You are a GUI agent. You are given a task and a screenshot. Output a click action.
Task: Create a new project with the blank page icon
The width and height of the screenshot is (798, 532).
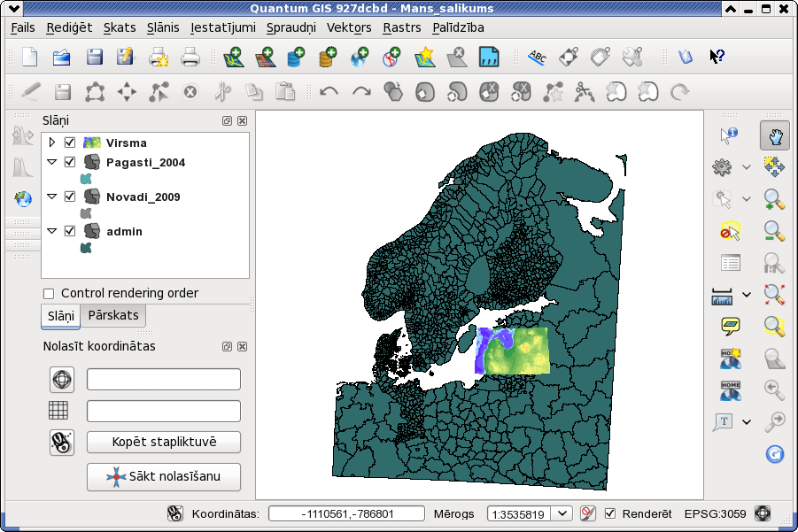29,57
